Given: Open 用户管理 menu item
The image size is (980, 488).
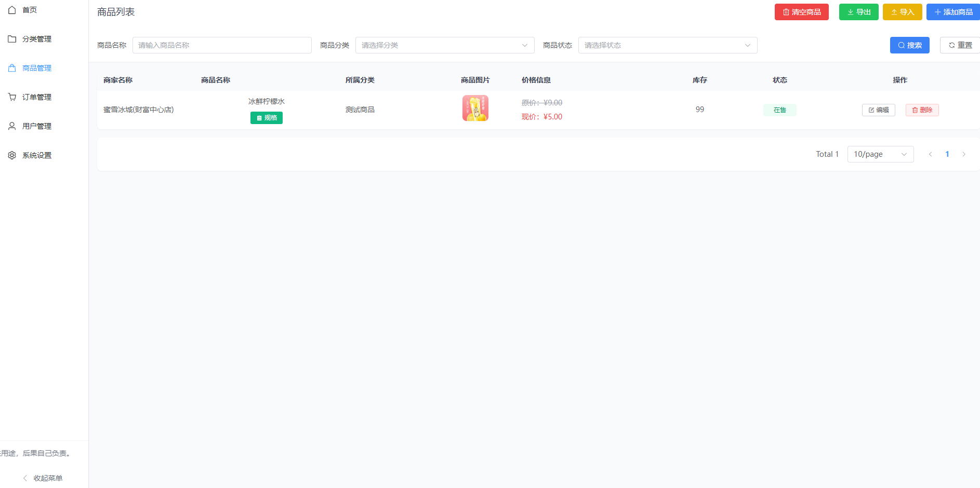Looking at the screenshot, I should tap(44, 126).
